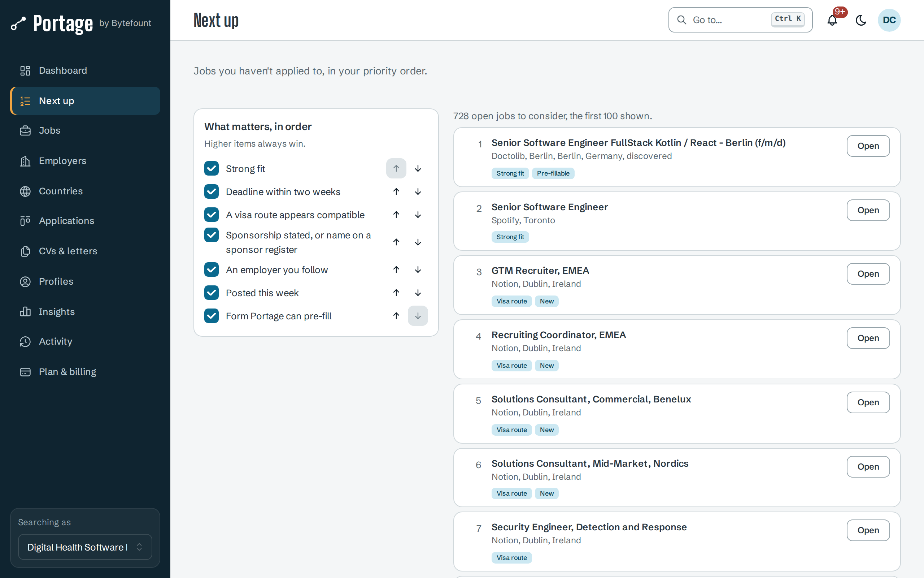Screen dimensions: 924x578
Task: Move 'A visa route appears compatible' down
Action: [418, 215]
